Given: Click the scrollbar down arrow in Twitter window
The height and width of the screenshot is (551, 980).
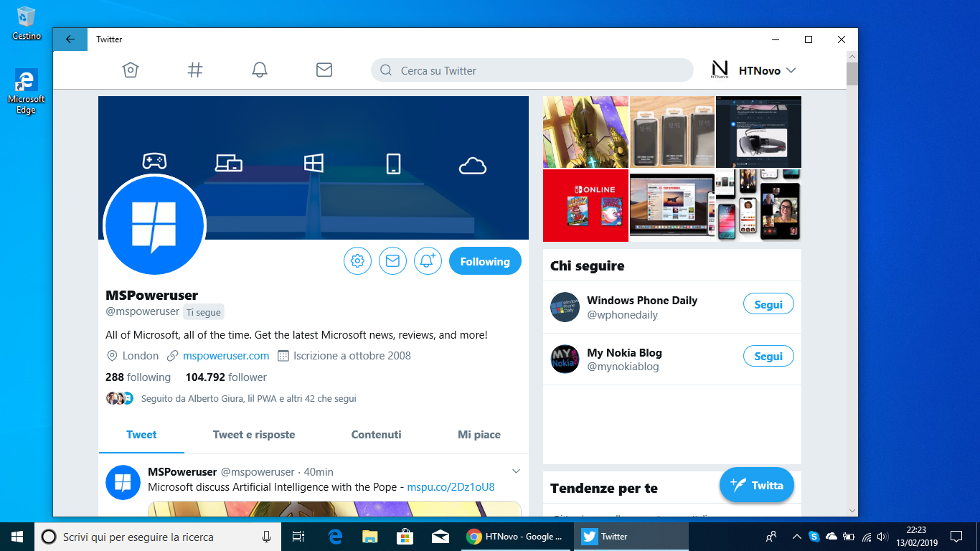Looking at the screenshot, I should click(852, 511).
